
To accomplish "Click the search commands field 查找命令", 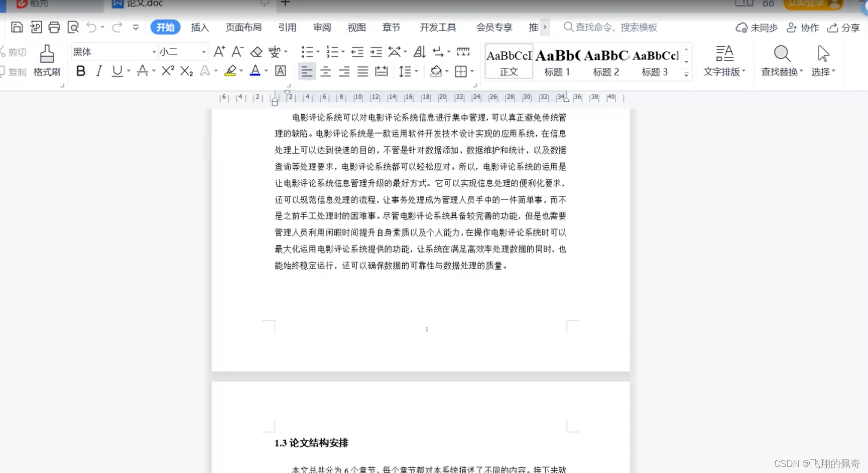I will pyautogui.click(x=610, y=27).
